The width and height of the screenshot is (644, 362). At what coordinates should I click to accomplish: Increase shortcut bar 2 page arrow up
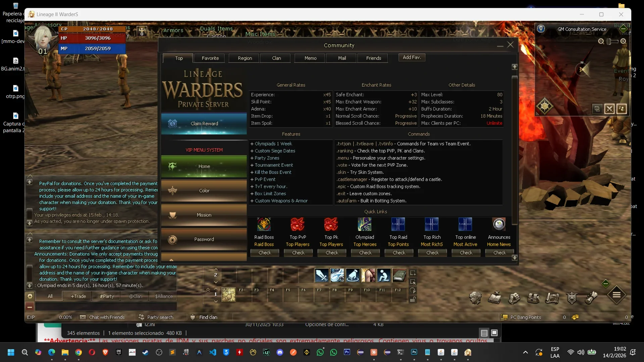pyautogui.click(x=216, y=269)
